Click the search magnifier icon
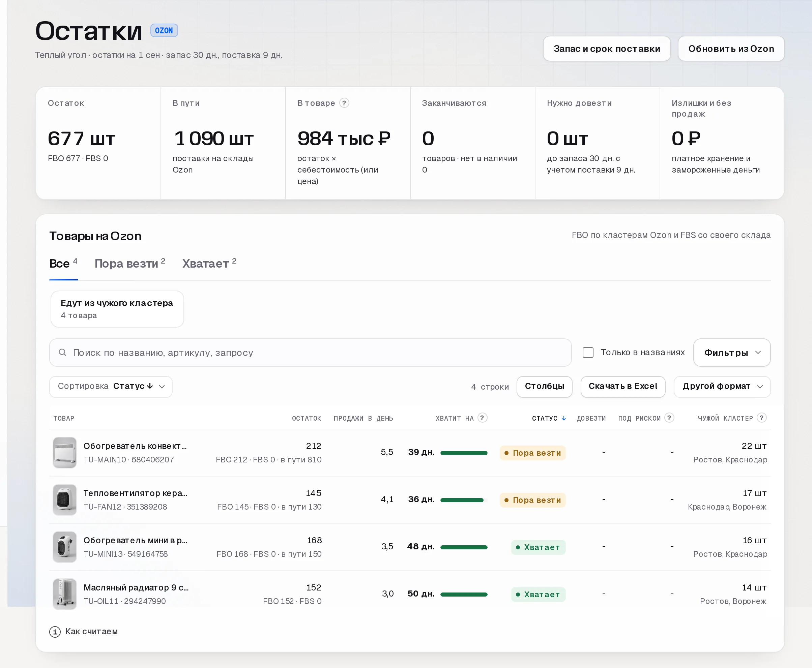Screen dimensions: 812x668 62,353
